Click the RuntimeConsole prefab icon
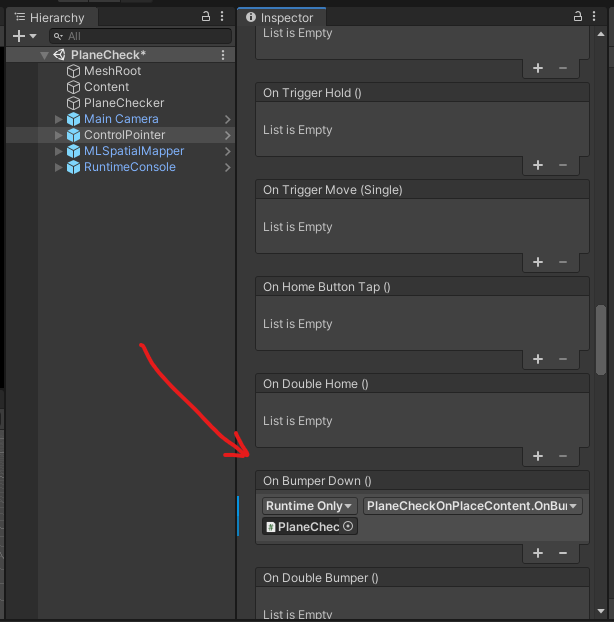614x622 pixels. coord(73,167)
